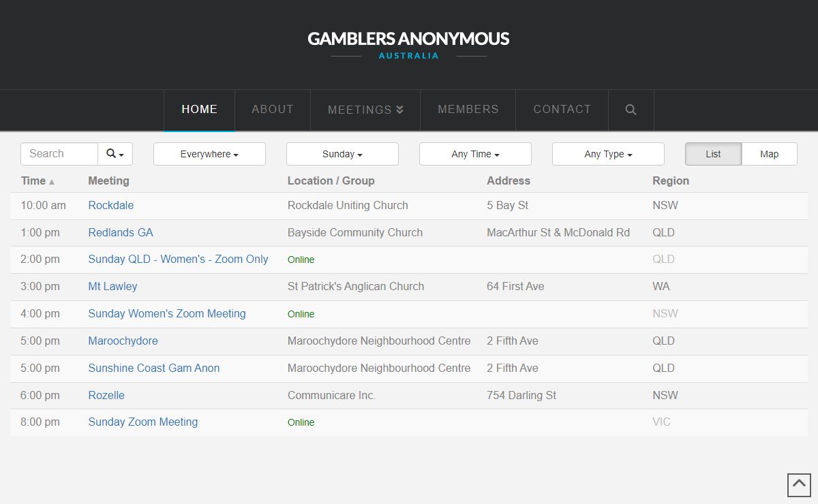Open the Redlands GA meeting link

tap(121, 232)
